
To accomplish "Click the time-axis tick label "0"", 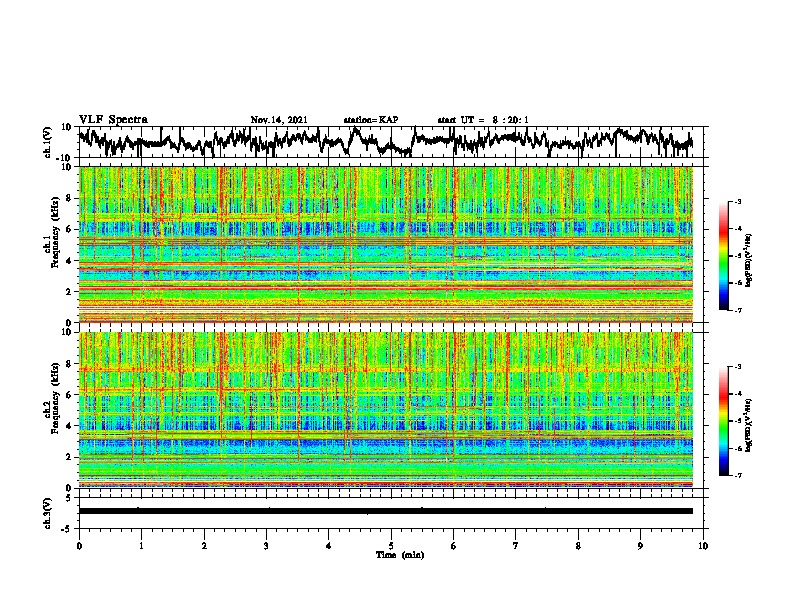I will [79, 546].
